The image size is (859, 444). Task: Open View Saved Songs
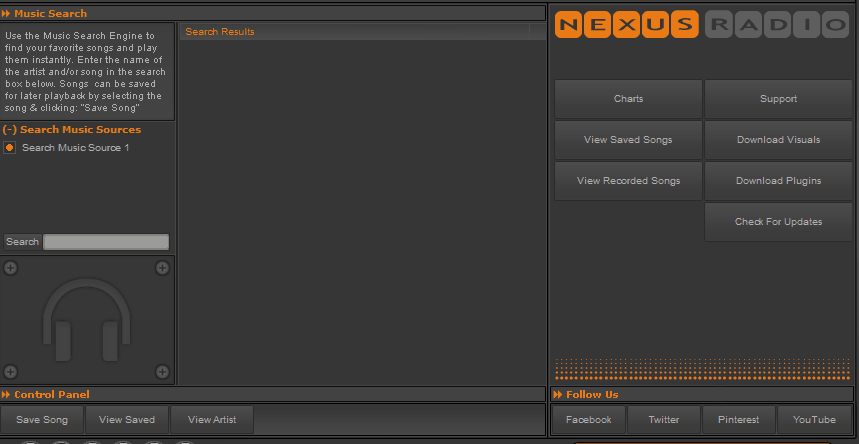[x=628, y=140]
